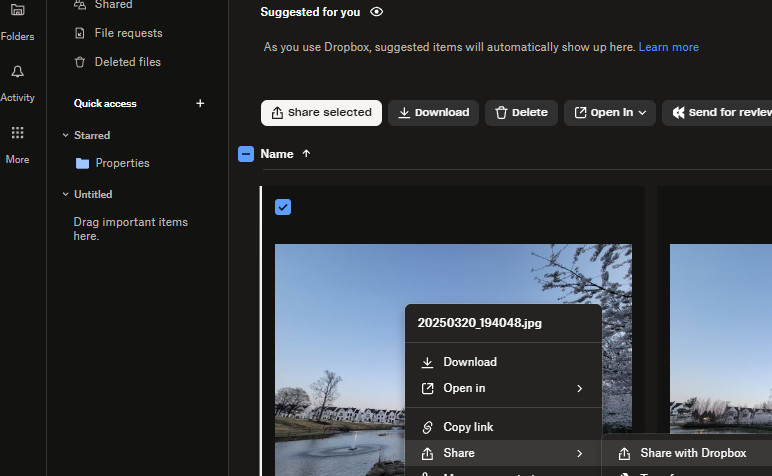Uncheck the 20250320_194048.jpg file checkbox
The width and height of the screenshot is (772, 476).
pos(283,207)
